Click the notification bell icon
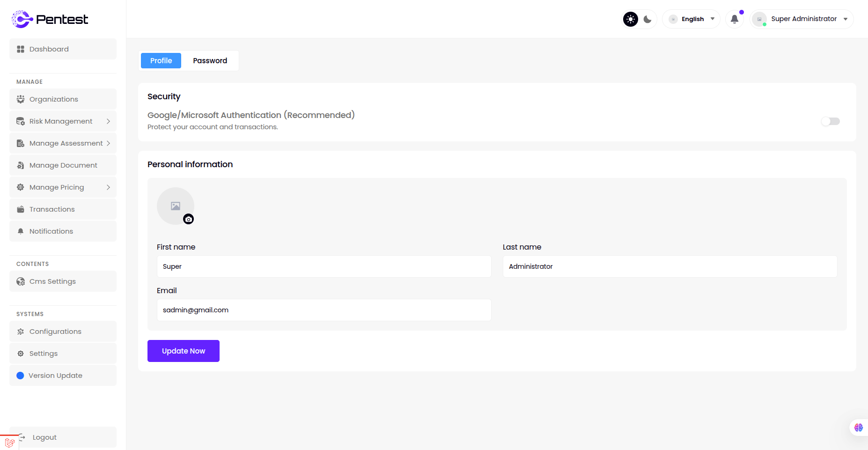868x450 pixels. 734,19
